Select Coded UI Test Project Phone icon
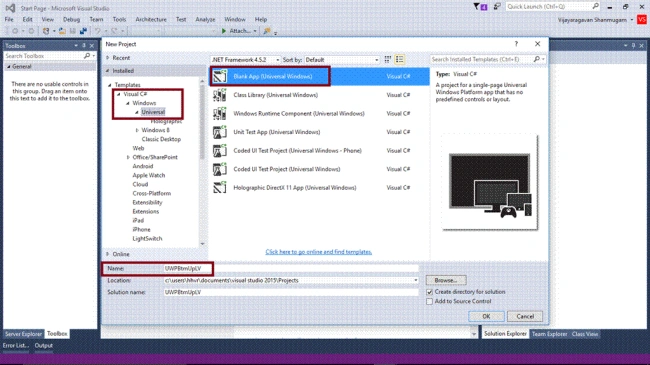This screenshot has height=365, width=650. [x=220, y=151]
